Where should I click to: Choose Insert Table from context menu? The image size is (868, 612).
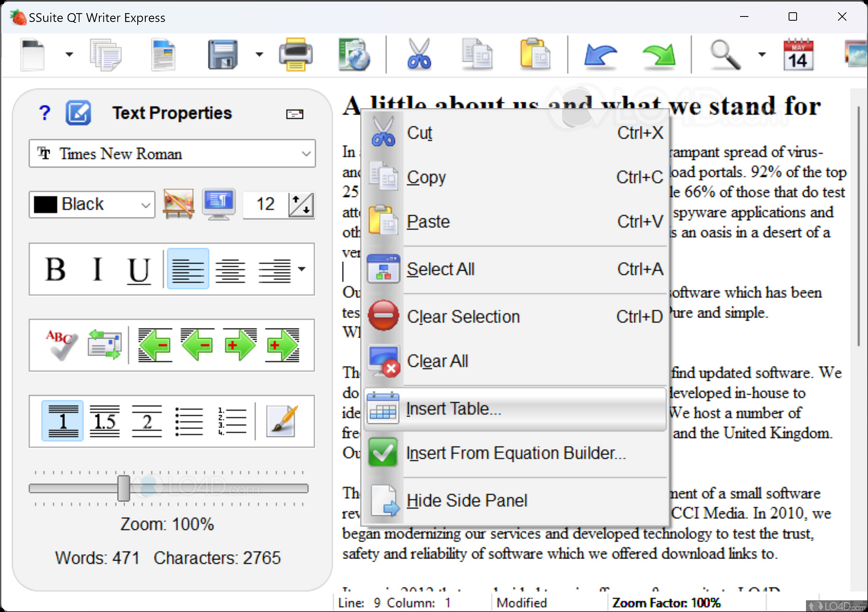453,409
